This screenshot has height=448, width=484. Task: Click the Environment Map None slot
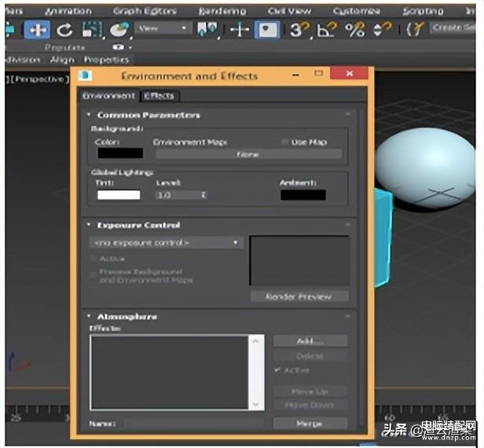point(249,154)
